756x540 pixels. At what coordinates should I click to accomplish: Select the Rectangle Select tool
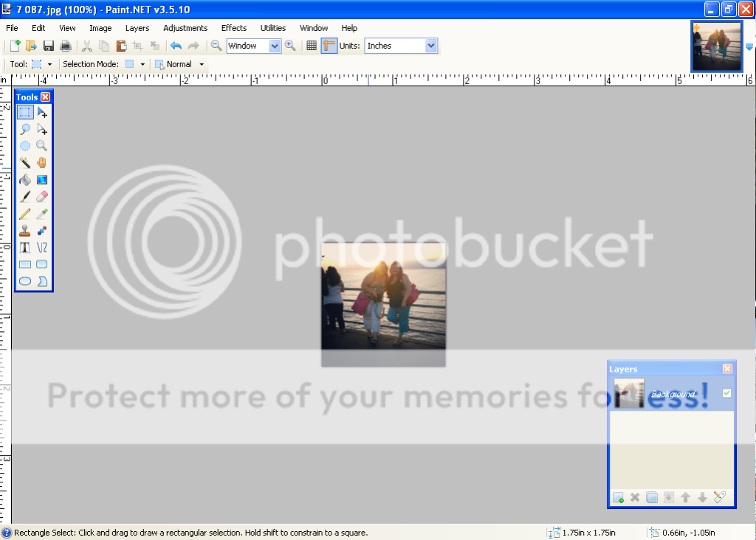[x=25, y=112]
